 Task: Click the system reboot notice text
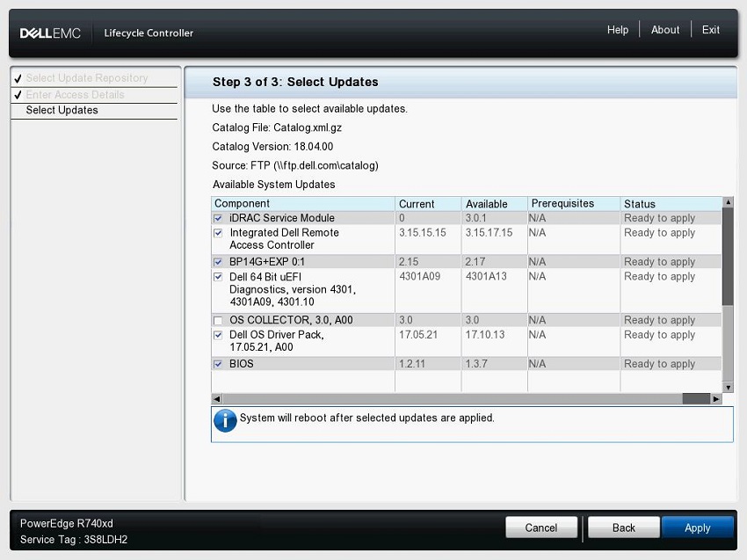point(366,418)
